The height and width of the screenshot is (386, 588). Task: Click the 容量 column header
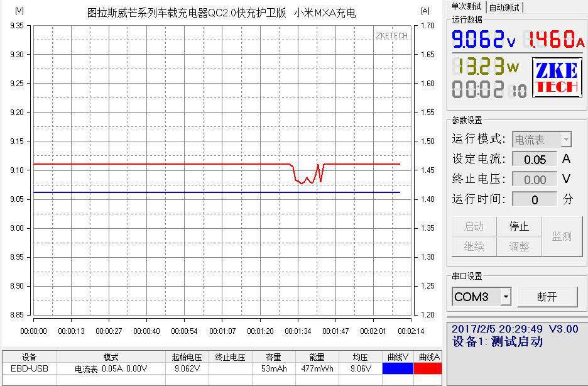[x=274, y=357]
